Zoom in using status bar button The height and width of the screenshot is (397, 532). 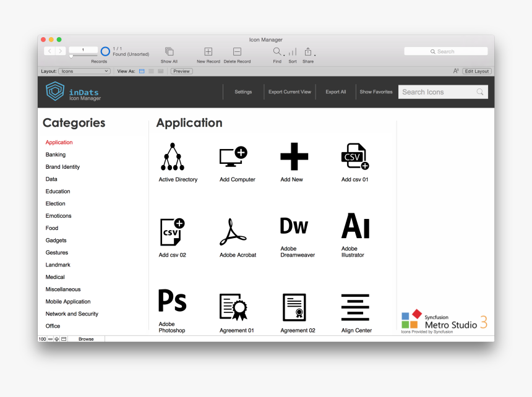[57, 339]
